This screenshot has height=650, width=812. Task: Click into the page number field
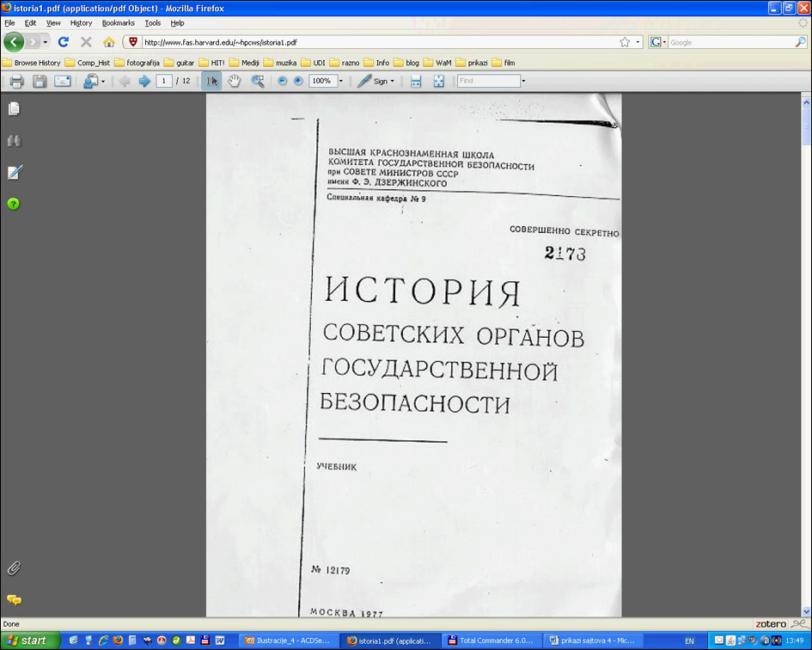164,81
